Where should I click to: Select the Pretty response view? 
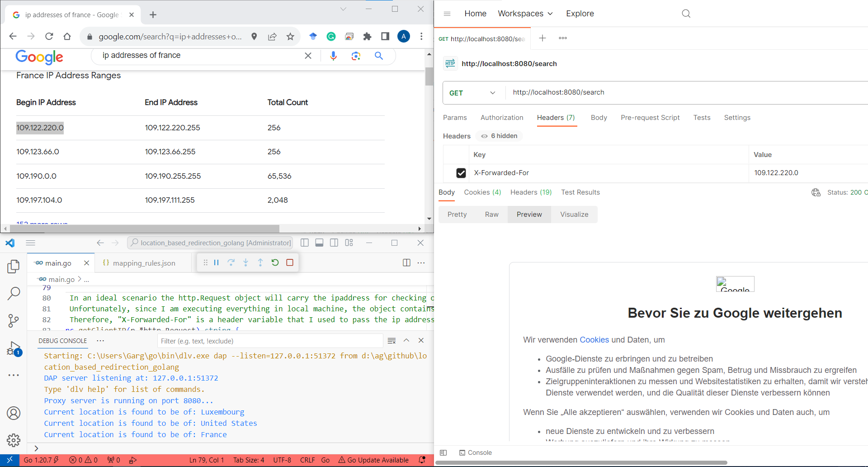(457, 214)
